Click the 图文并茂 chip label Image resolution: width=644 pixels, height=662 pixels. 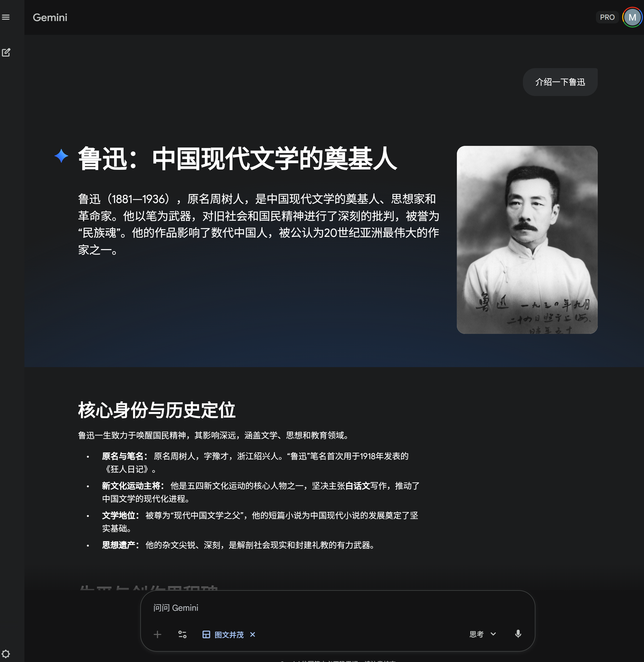229,635
